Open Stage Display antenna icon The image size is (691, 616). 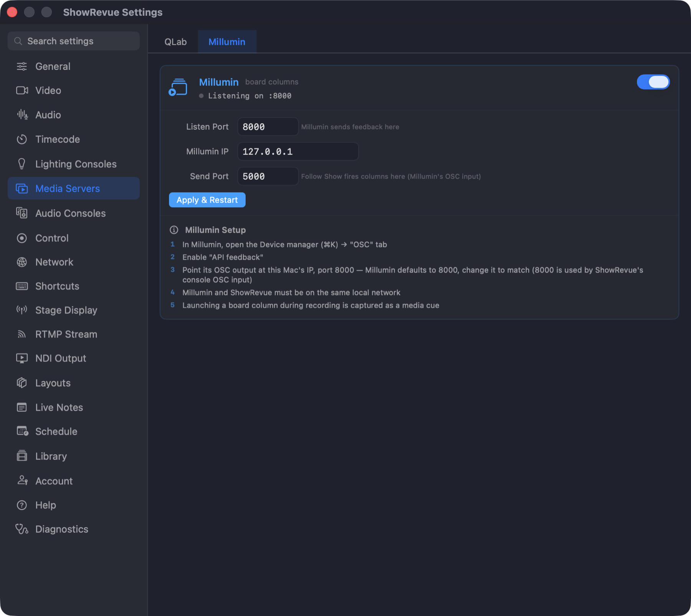22,310
